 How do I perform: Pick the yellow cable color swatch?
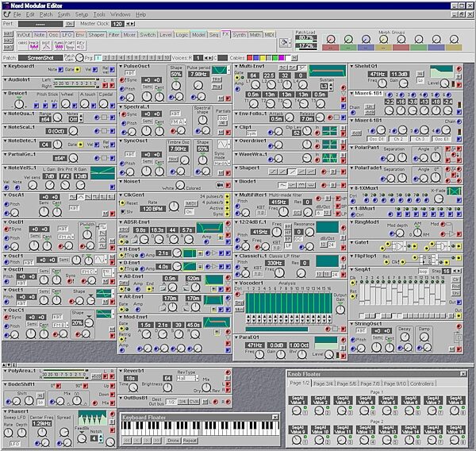click(x=263, y=57)
